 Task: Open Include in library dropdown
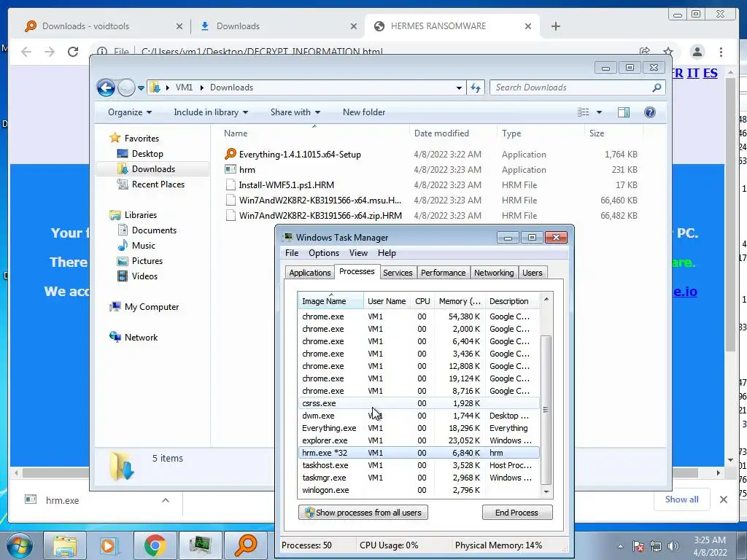[x=211, y=112]
